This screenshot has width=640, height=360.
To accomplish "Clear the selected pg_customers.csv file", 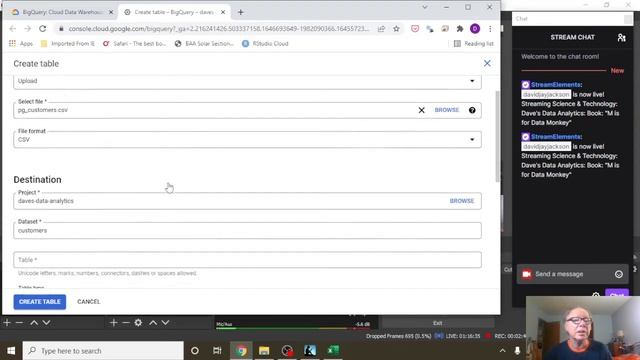I will 421,110.
